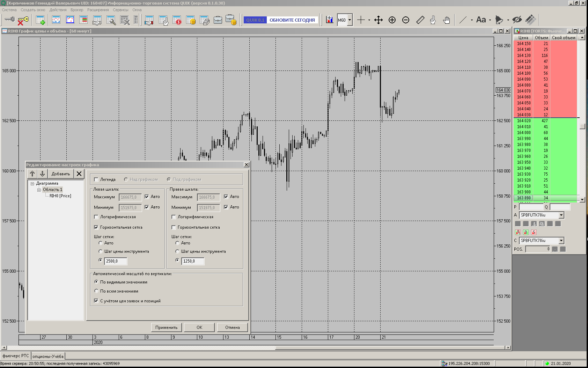Click the zoom out minus circle icon
Viewport: 588px width, 368px height.
(406, 20)
